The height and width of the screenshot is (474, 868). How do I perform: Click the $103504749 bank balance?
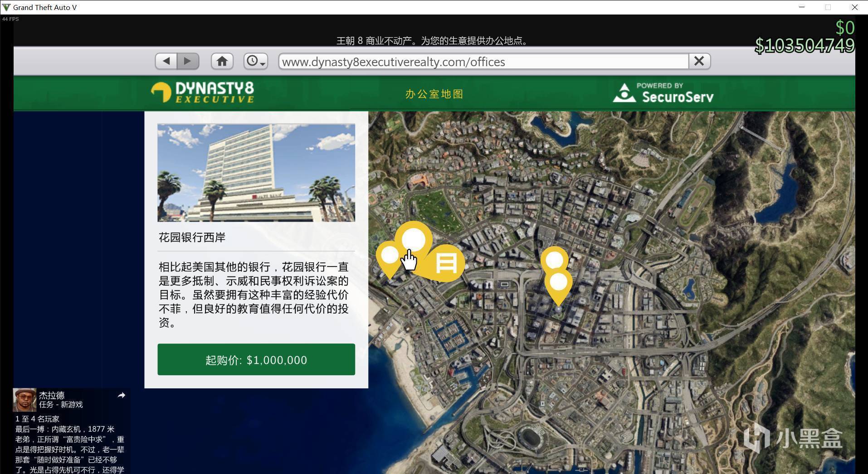coord(805,45)
